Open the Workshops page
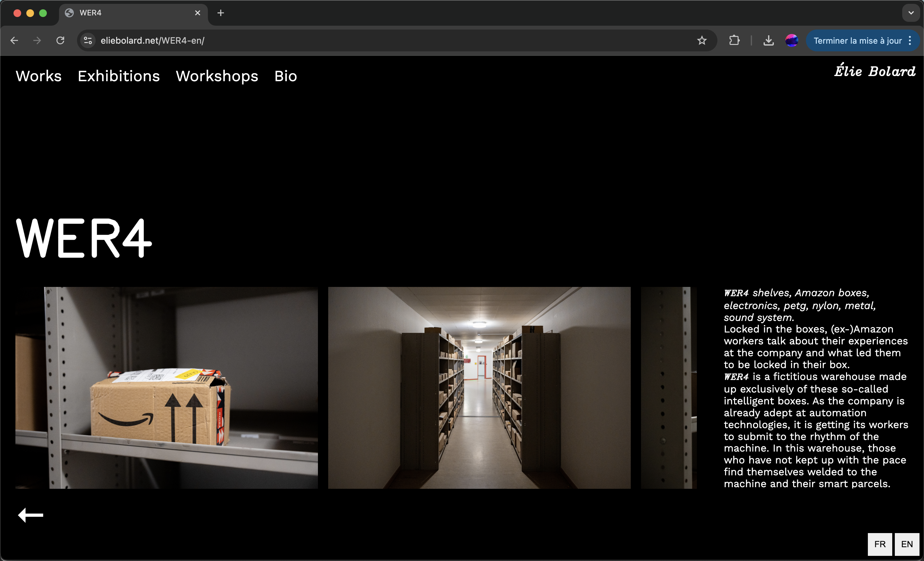Viewport: 924px width, 561px height. click(x=217, y=76)
